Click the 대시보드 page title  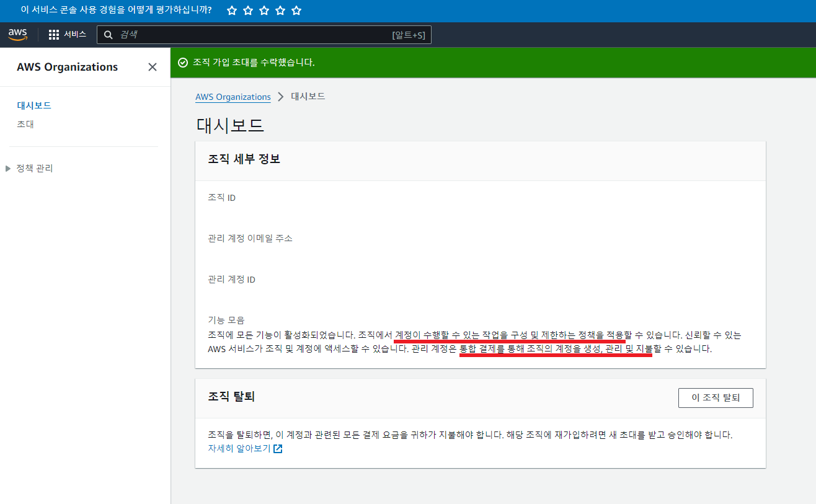(230, 125)
